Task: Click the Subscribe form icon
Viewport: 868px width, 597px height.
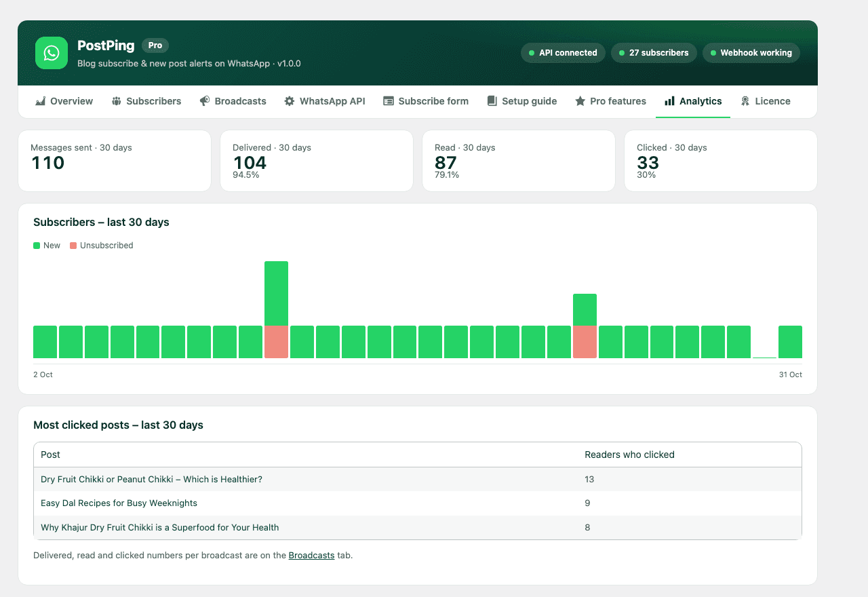Action: click(x=389, y=101)
